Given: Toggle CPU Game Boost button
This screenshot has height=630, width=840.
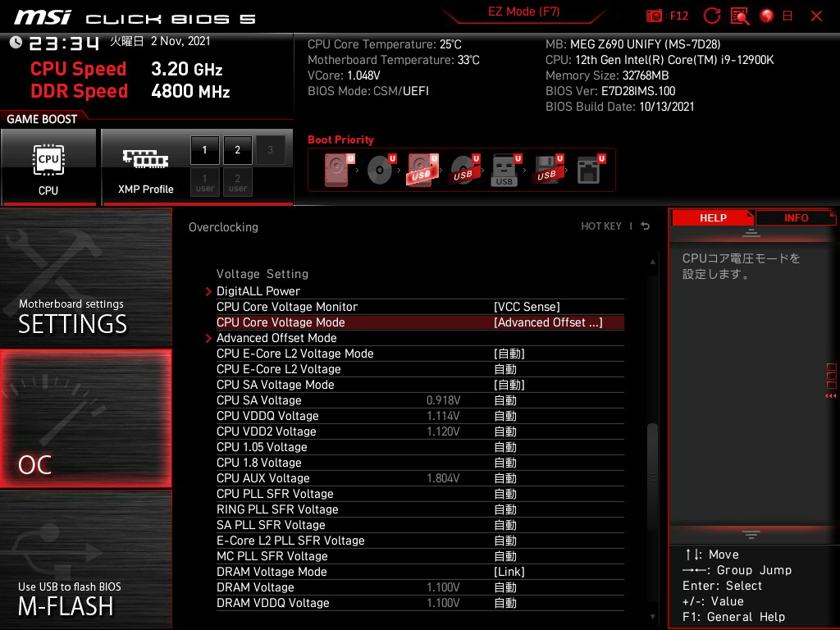Looking at the screenshot, I should coord(48,167).
